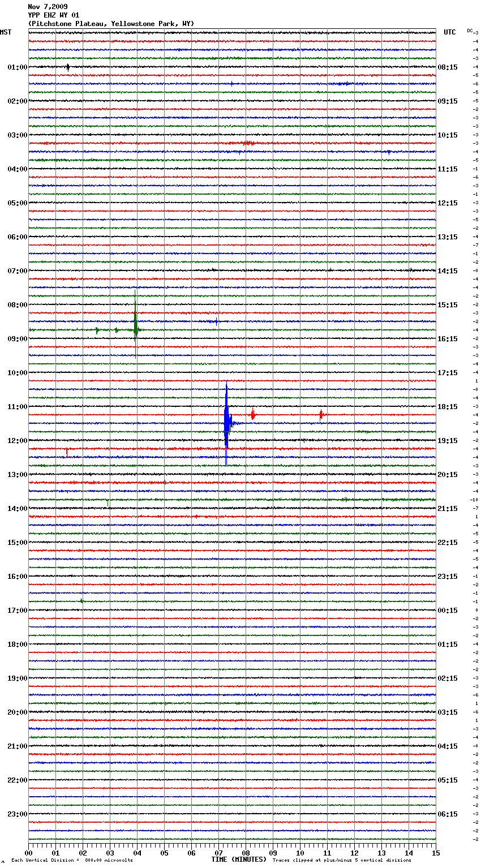This screenshot has height=868, width=481.
Task: Select the 01:00 MST time label
Action: (x=18, y=67)
